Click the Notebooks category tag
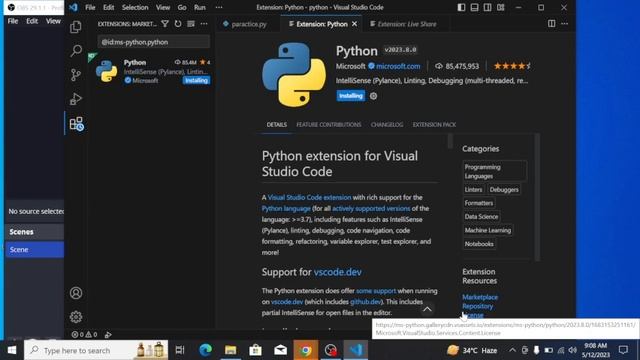This screenshot has width=640, height=360. [479, 244]
